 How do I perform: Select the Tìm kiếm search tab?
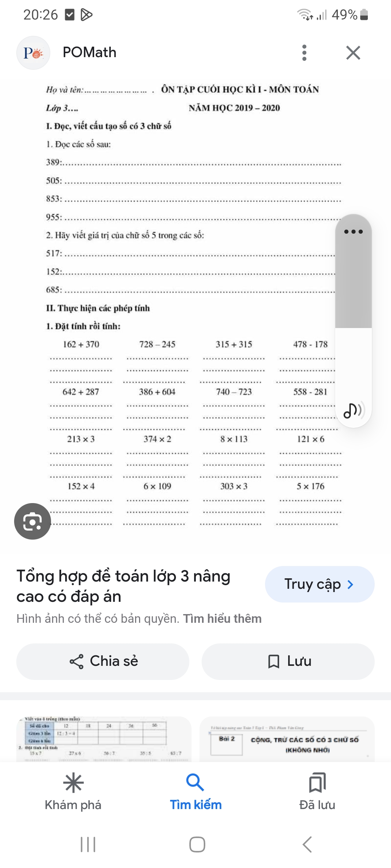[x=195, y=792]
